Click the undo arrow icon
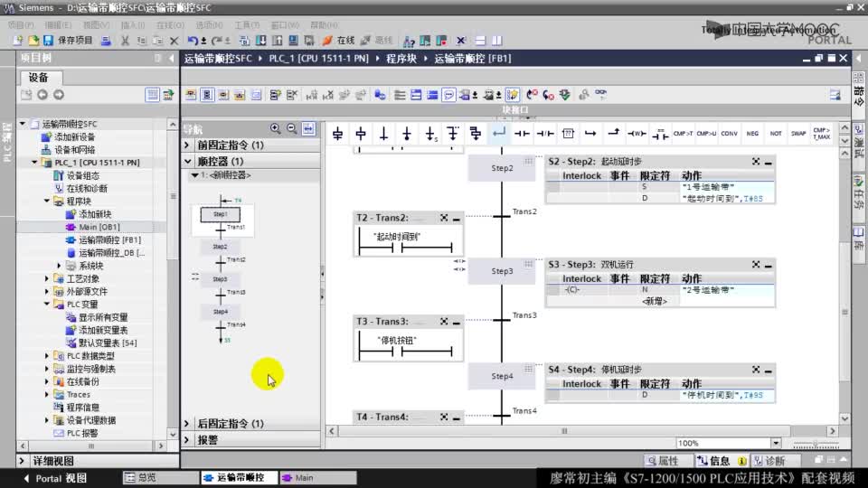Image resolution: width=868 pixels, height=488 pixels. tap(192, 41)
